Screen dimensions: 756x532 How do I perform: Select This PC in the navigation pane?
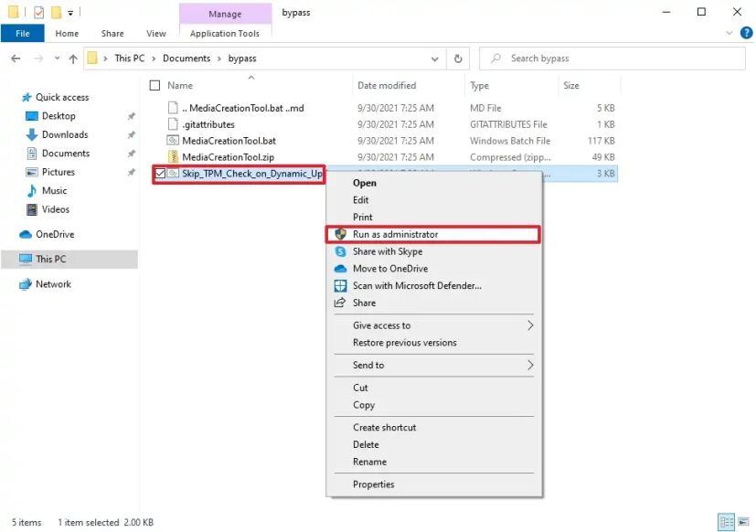[69, 259]
